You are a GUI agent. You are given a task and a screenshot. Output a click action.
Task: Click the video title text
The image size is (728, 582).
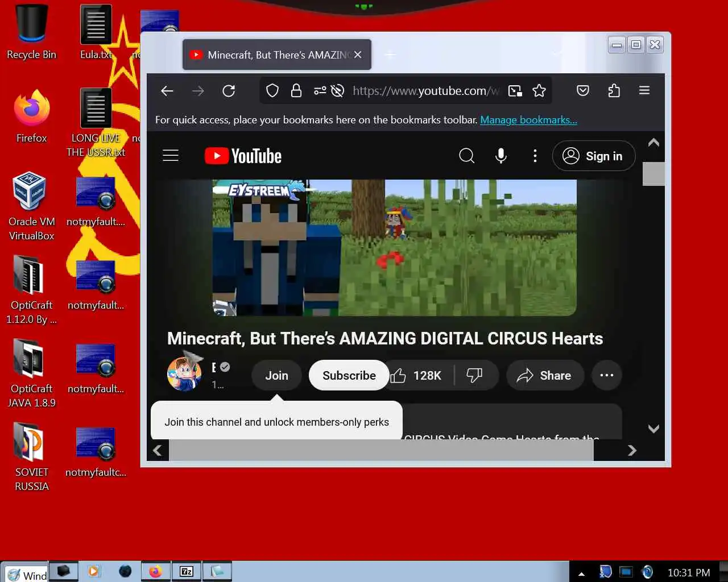(x=385, y=338)
